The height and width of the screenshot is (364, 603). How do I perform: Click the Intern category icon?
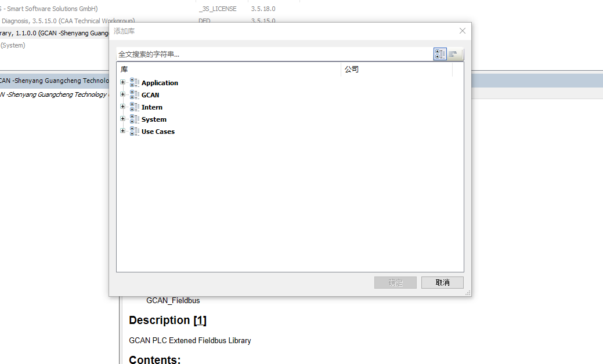(135, 107)
